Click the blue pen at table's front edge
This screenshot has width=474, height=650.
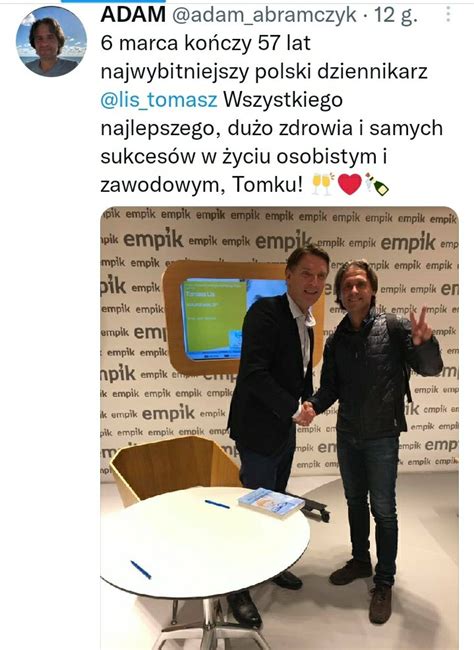click(141, 570)
